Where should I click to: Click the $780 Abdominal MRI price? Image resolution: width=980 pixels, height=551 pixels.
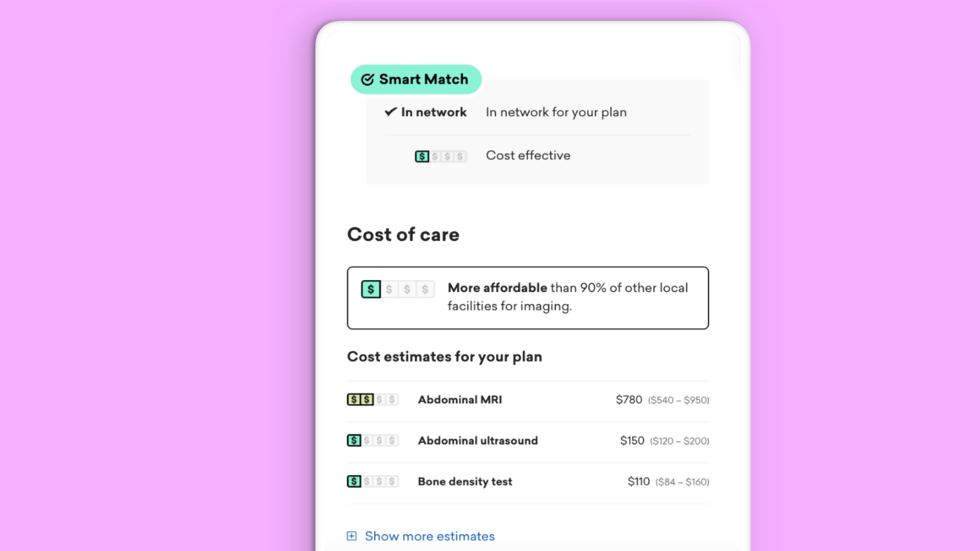click(629, 399)
